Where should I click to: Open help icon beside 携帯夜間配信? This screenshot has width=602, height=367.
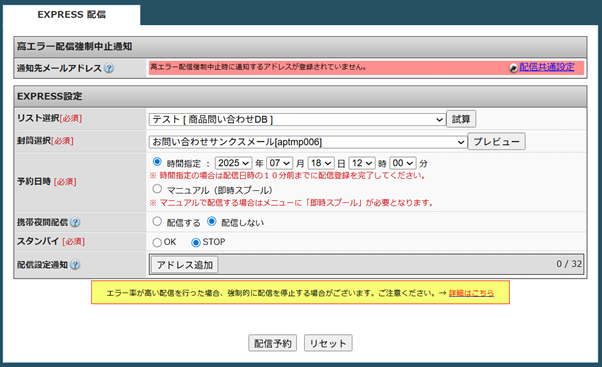pyautogui.click(x=76, y=222)
